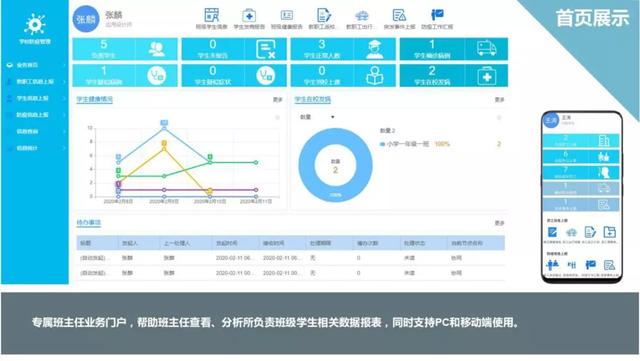Click the 班级健康报告 card icon

point(287,16)
